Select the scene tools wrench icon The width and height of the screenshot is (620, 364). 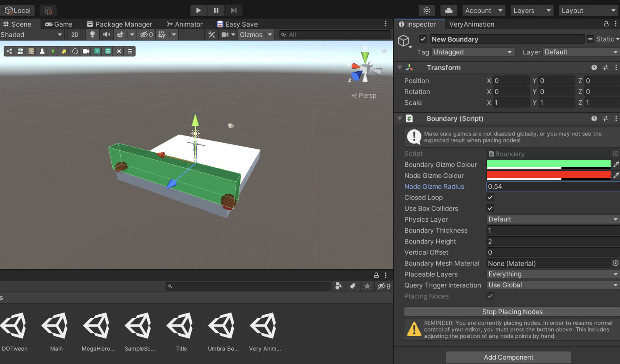211,35
